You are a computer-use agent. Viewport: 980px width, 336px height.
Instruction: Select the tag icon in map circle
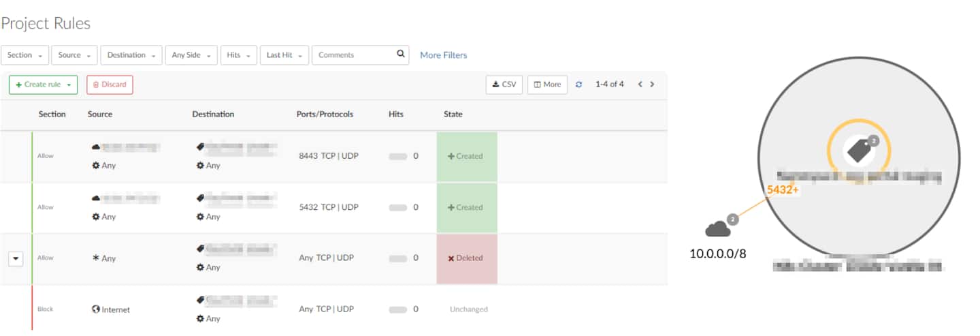pos(859,151)
